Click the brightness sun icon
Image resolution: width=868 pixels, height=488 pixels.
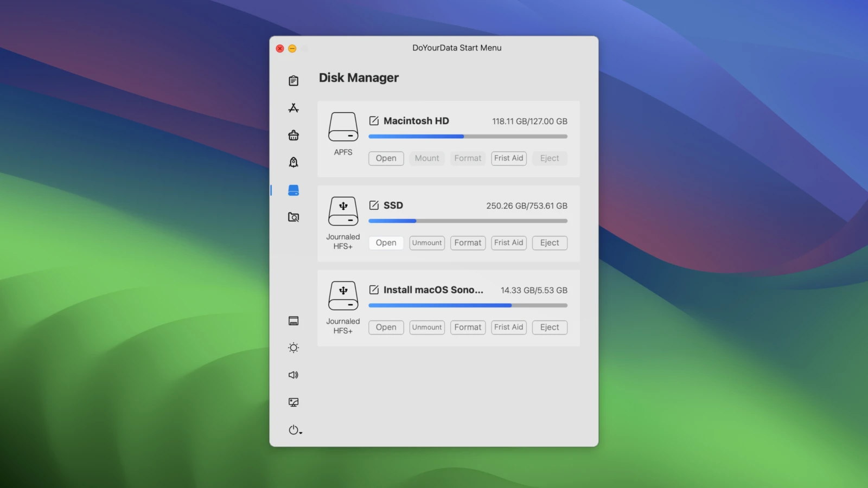(293, 348)
